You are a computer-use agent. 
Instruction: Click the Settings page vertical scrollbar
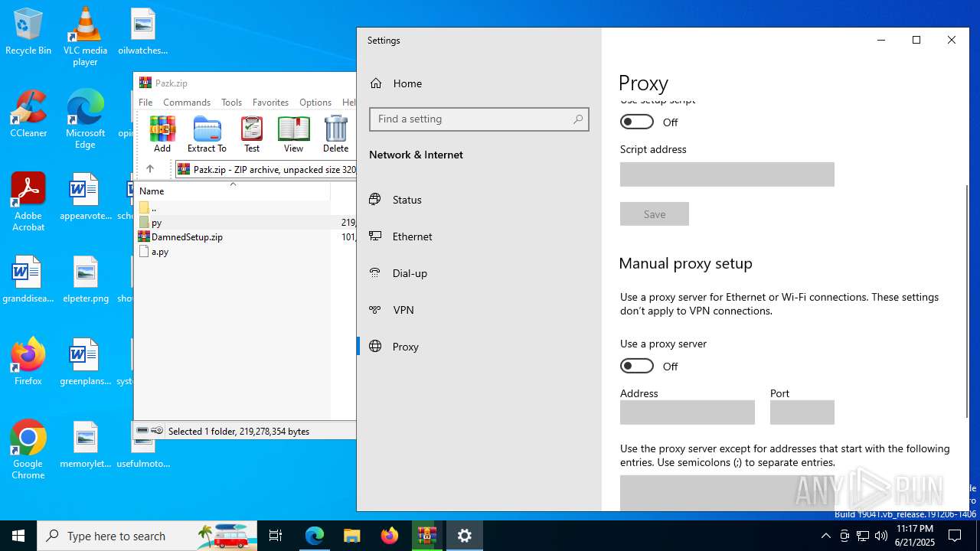point(966,302)
